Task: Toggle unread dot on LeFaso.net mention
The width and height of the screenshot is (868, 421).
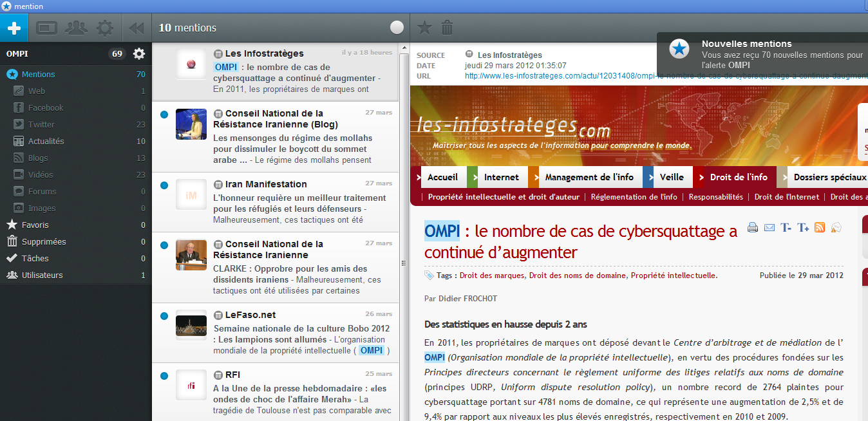Action: coord(164,316)
